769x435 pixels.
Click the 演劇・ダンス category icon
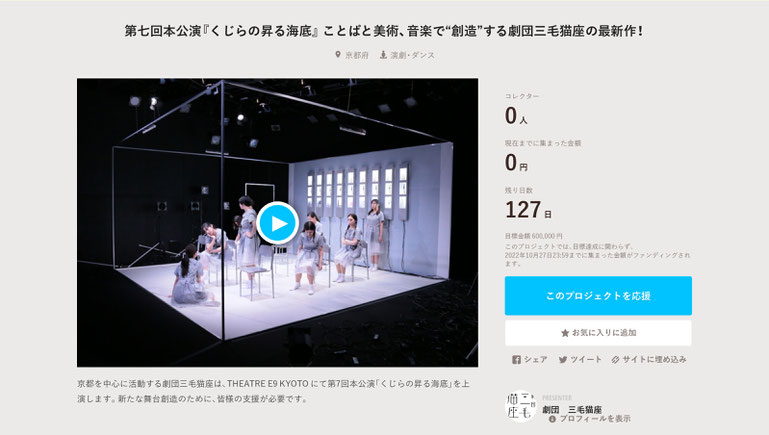tap(384, 55)
